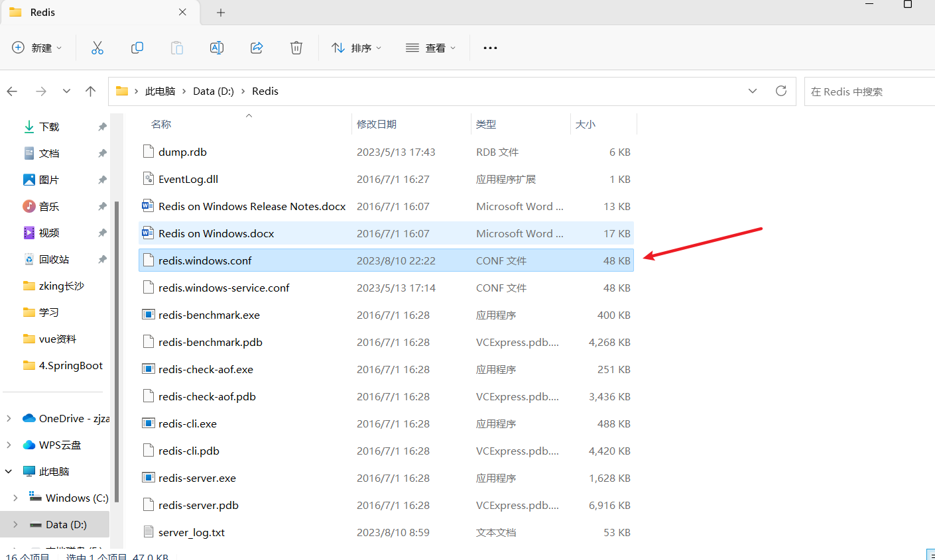Select redis-cli.pdb file
Image resolution: width=935 pixels, height=560 pixels.
(386, 451)
